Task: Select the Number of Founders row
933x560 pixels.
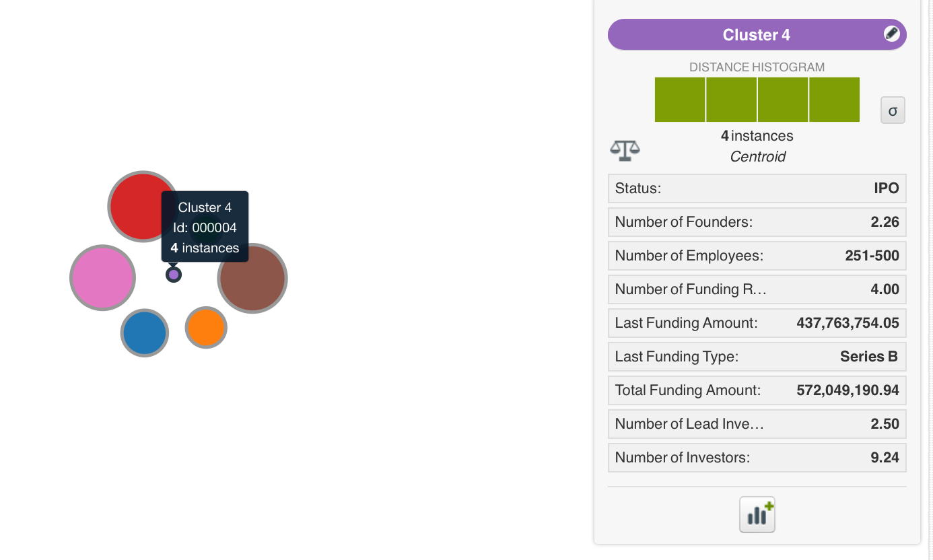Action: click(x=757, y=222)
